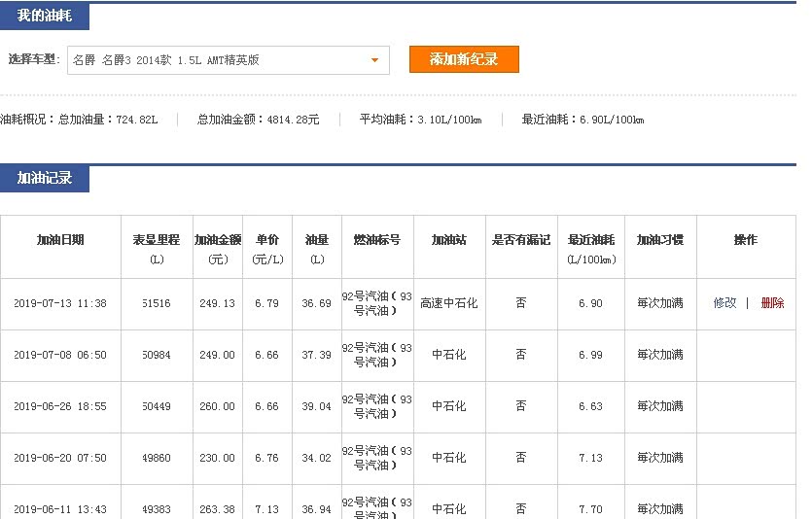Click the orange 添加新纪录 button
The width and height of the screenshot is (812, 519).
[x=464, y=59]
